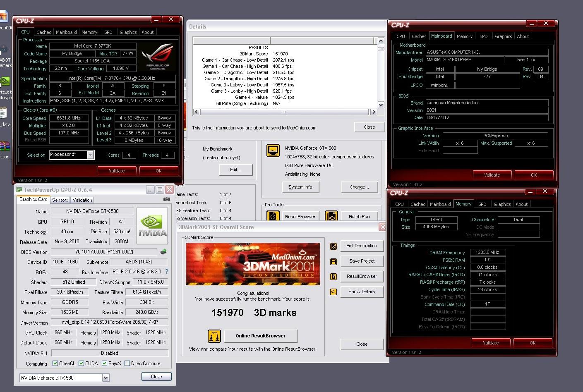Click the ResultBrowser icon in score window
Screen dimensions: 583x392
(x=333, y=277)
